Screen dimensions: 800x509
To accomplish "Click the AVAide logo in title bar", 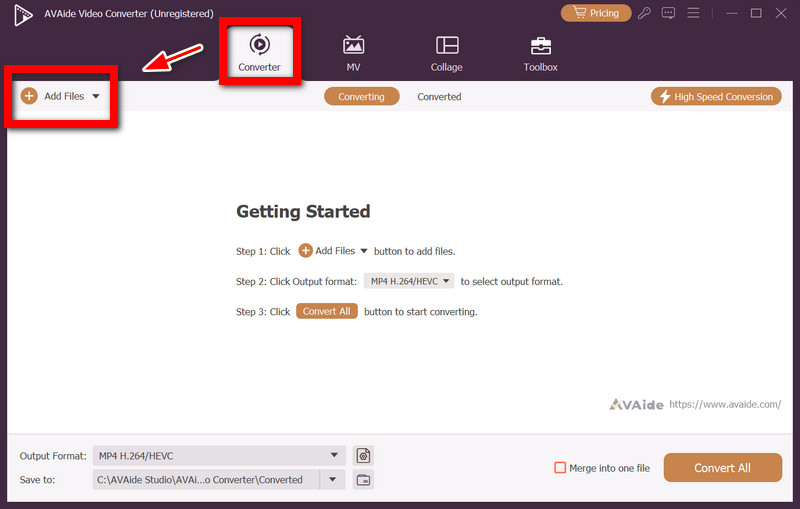I will pyautogui.click(x=22, y=14).
